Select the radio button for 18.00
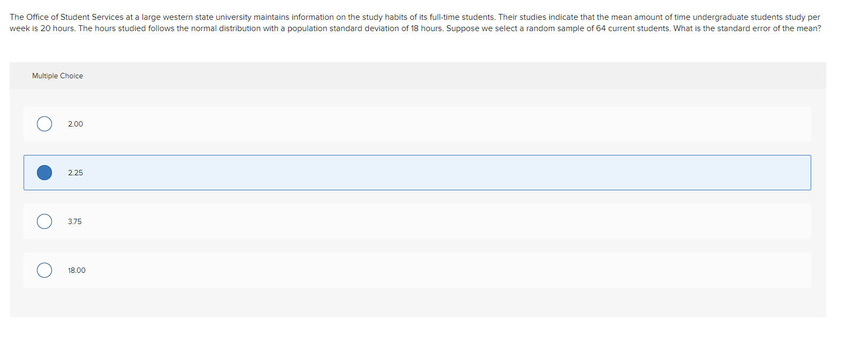Image resolution: width=868 pixels, height=364 pixels. click(44, 270)
